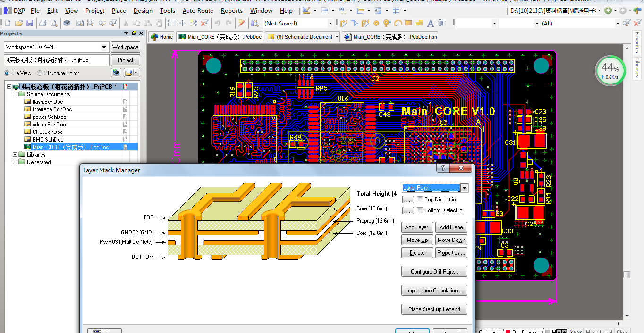Open the Layer Pairs dropdown
Viewport: 644px width, 333px height.
pyautogui.click(x=464, y=188)
